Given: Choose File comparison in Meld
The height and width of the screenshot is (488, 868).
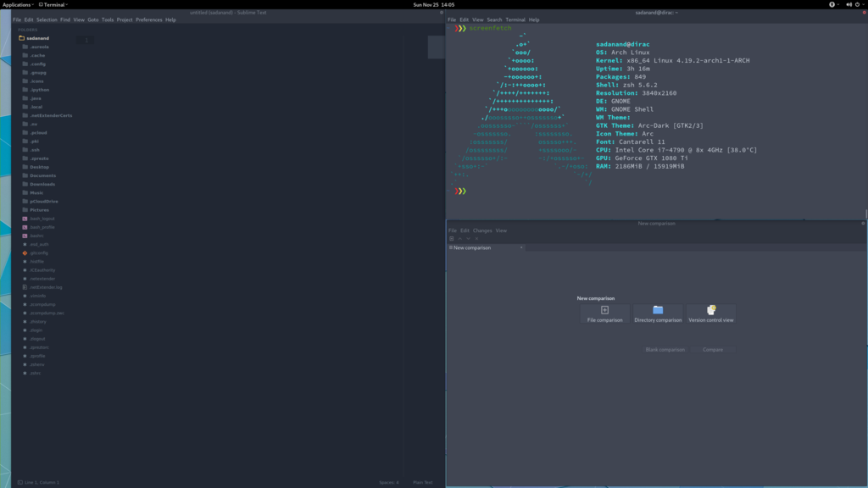Looking at the screenshot, I should (x=604, y=313).
